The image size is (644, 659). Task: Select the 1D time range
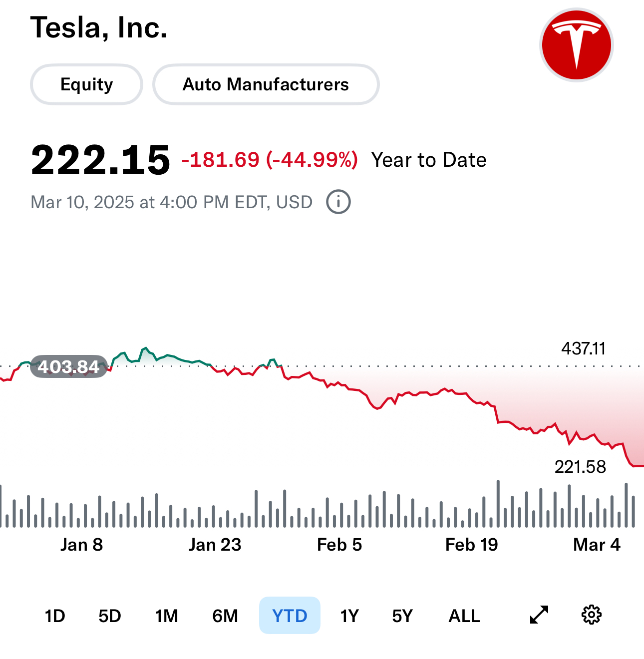click(x=55, y=616)
